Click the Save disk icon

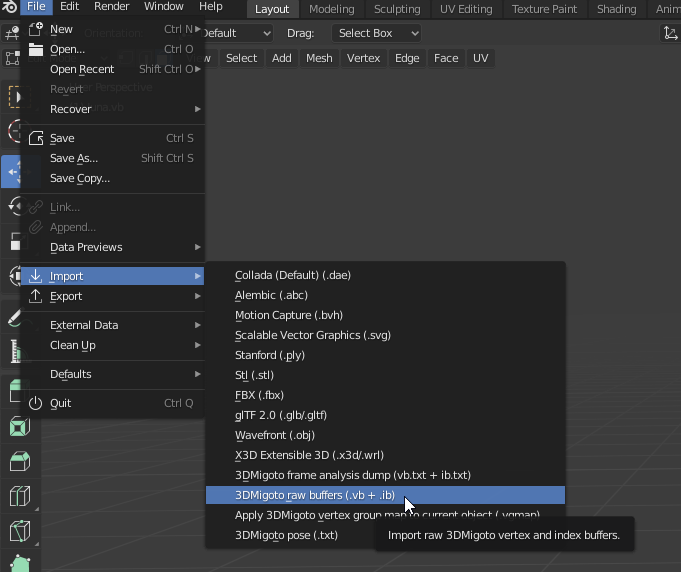36,138
